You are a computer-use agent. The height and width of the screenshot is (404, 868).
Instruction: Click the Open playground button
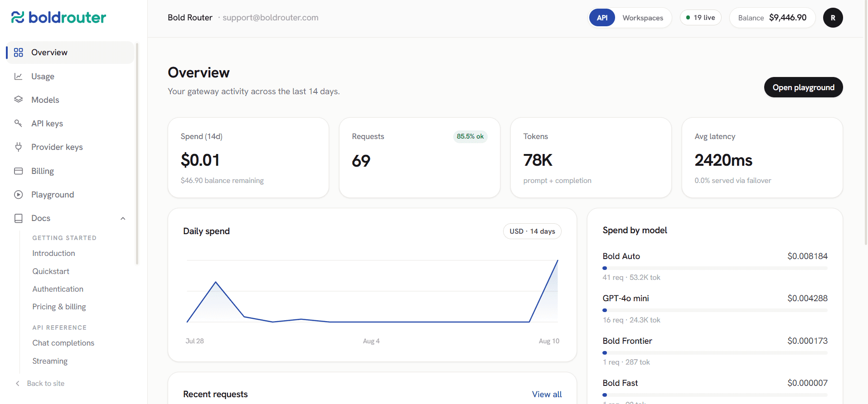803,87
